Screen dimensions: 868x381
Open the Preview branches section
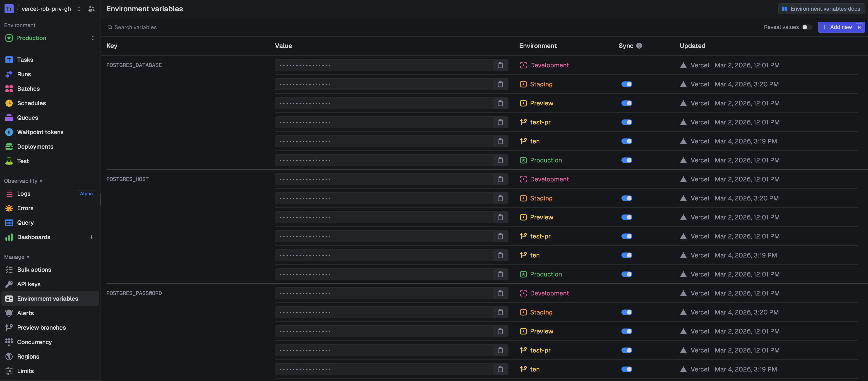[x=41, y=327]
